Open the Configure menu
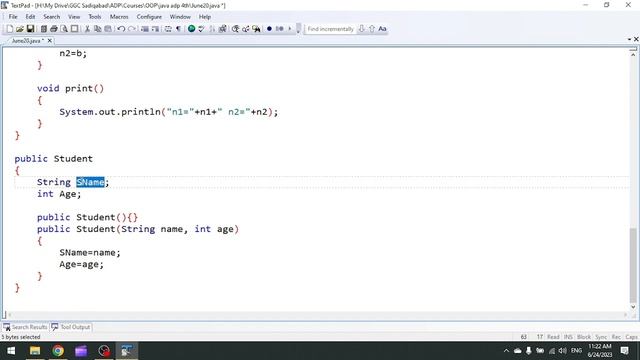Screen dimensions: 640x360 click(x=149, y=17)
